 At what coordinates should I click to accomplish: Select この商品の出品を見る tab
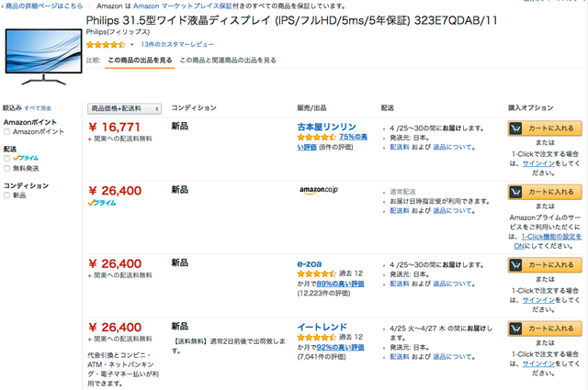point(140,60)
